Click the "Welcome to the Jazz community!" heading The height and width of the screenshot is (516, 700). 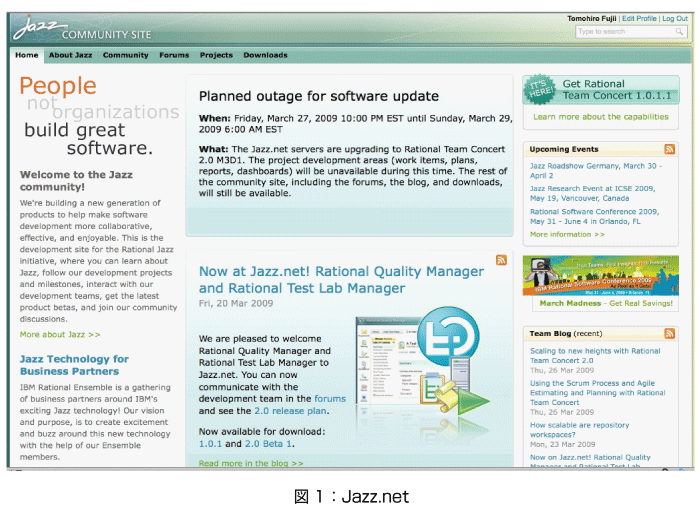click(x=76, y=181)
